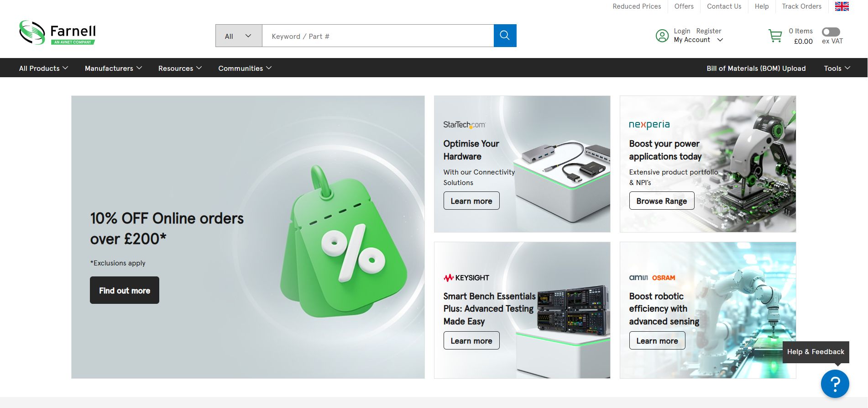868x408 pixels.
Task: Expand the My Account dropdown
Action: click(698, 40)
